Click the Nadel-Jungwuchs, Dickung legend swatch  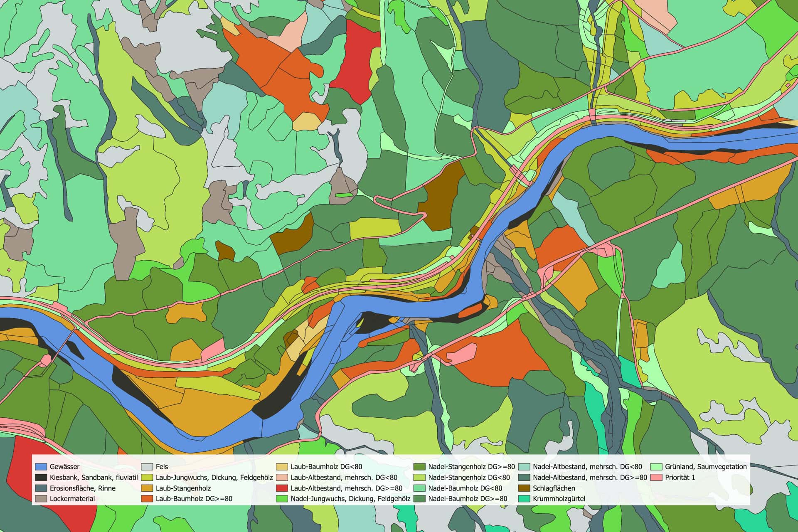click(282, 499)
